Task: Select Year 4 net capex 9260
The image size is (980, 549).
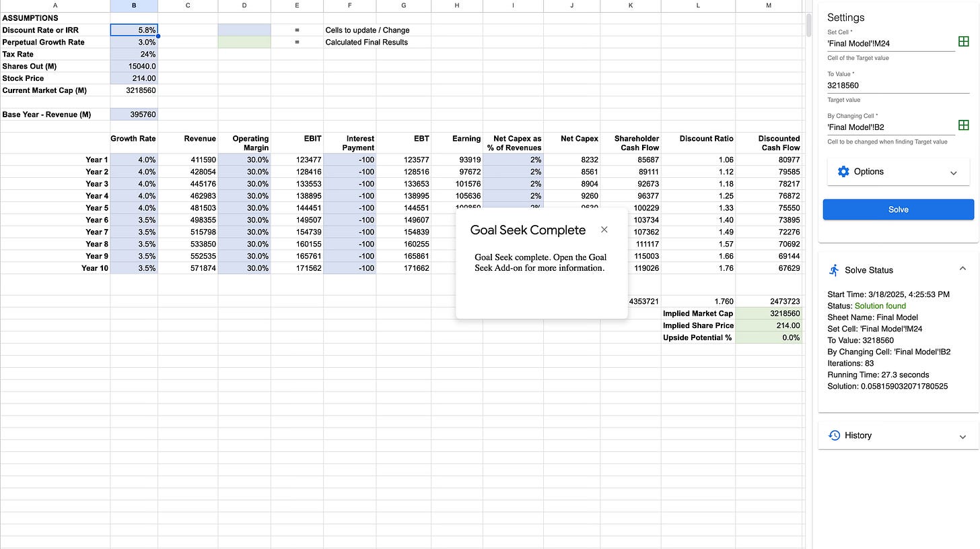Action: tap(571, 196)
